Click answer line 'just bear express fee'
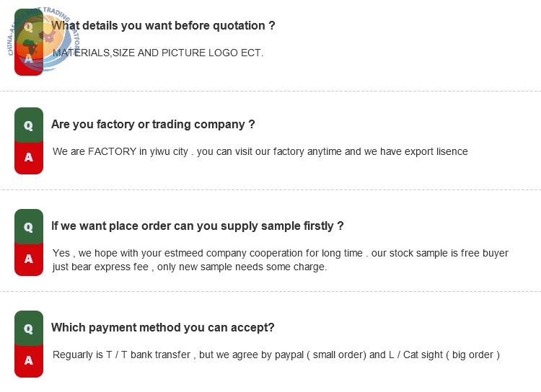541x392 pixels. coord(190,267)
